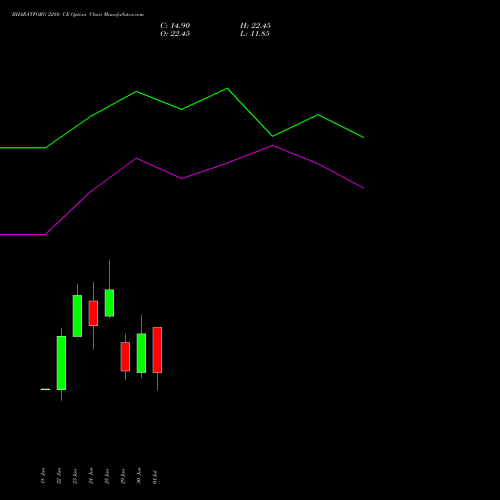Select the '23 Jun' date label
This screenshot has height=500, width=500.
pyautogui.click(x=75, y=476)
